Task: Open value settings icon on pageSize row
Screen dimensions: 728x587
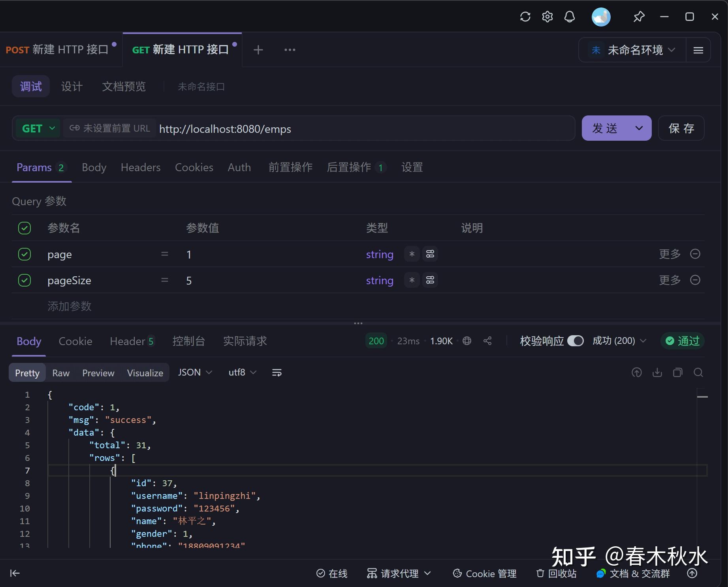Action: coord(430,280)
